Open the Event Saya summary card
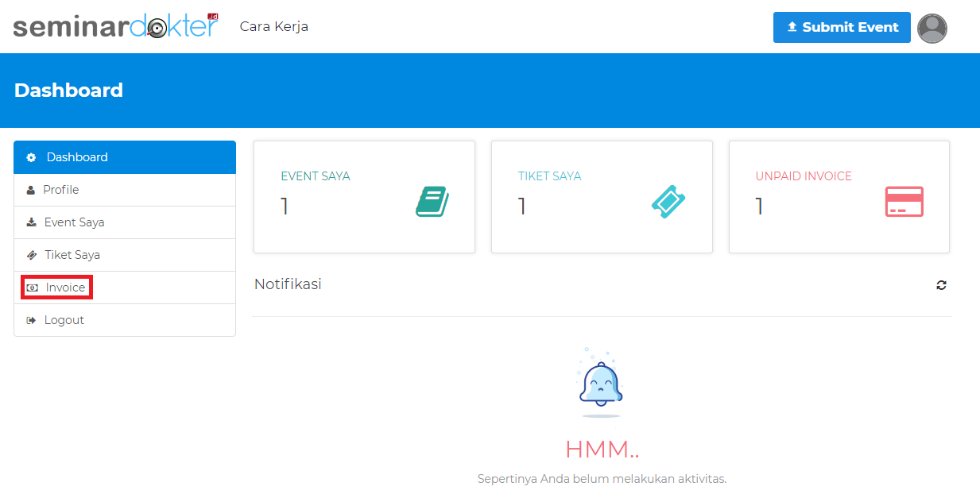 364,197
